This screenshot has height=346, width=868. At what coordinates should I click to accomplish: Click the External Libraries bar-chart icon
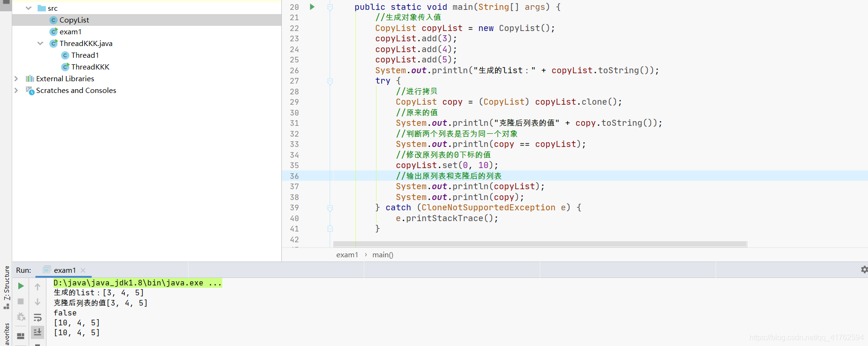point(30,78)
